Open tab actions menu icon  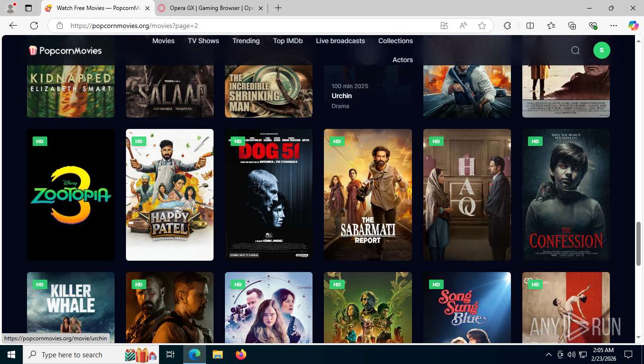tap(28, 8)
